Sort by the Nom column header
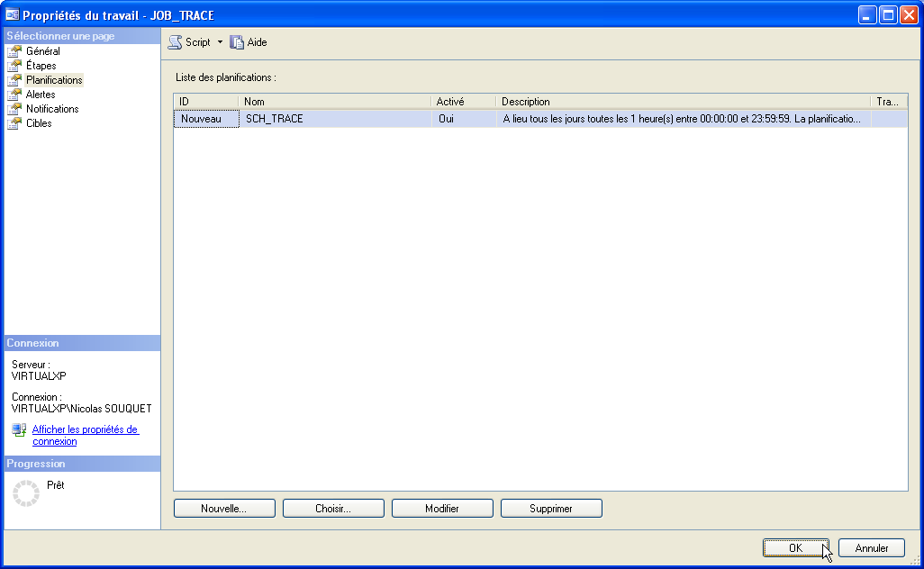 pyautogui.click(x=333, y=102)
